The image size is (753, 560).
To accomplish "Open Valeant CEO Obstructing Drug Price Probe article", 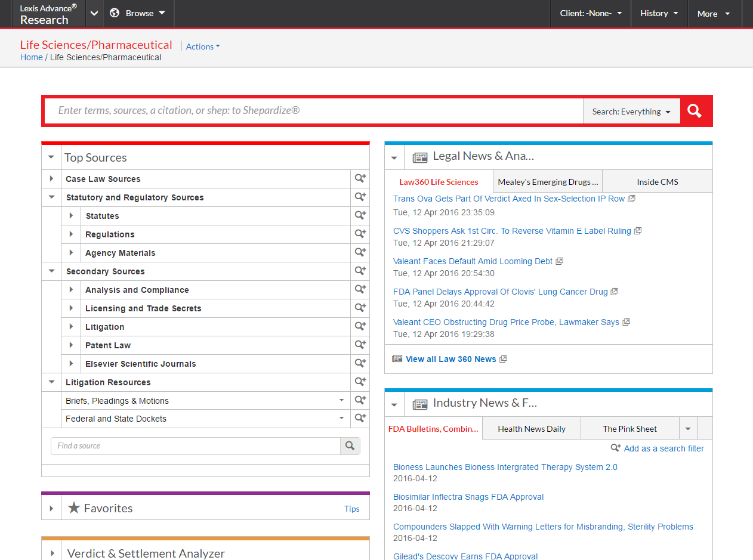I will click(x=506, y=322).
